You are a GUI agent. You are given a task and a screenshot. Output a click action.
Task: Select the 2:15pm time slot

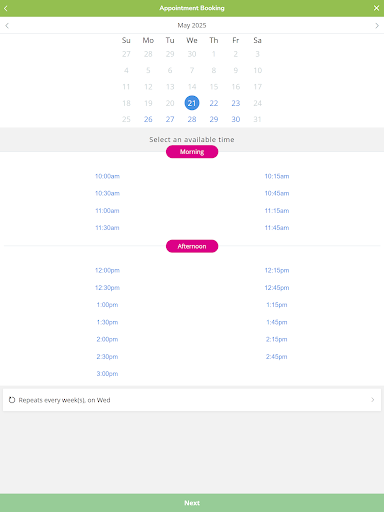(x=277, y=339)
